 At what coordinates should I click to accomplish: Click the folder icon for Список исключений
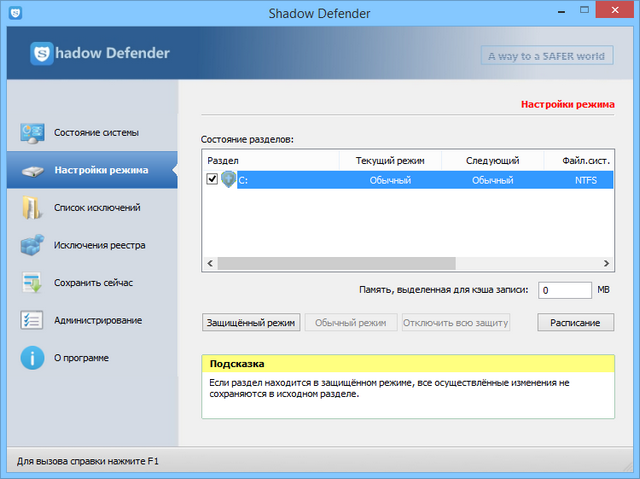coord(33,208)
